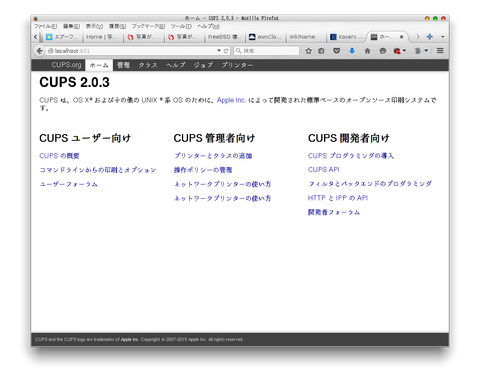Open the 表示 menu
Screen dimensions: 480x382
[94, 26]
